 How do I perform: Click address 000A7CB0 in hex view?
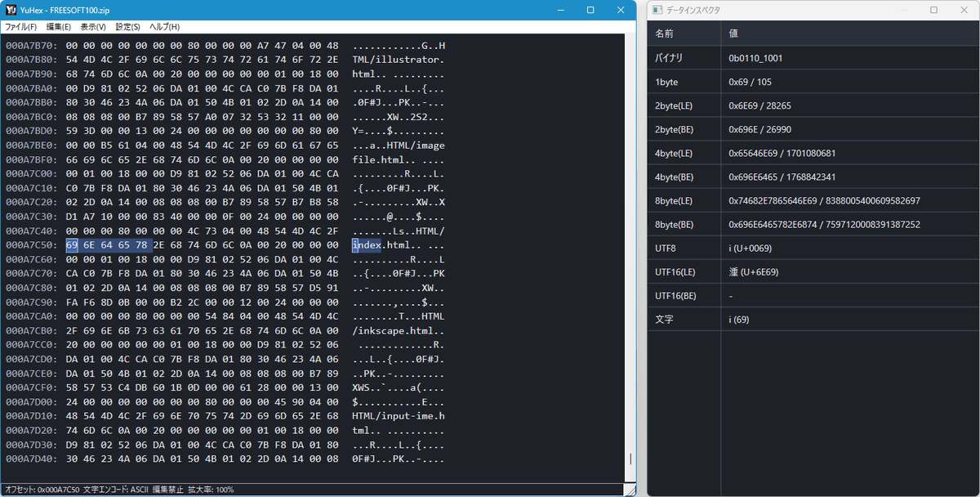tap(32, 331)
